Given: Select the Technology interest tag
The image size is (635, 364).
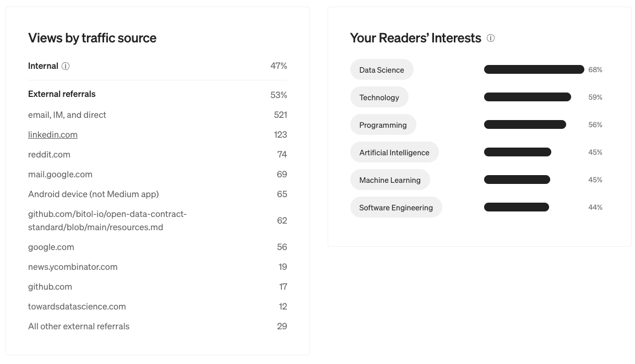Looking at the screenshot, I should click(x=379, y=97).
